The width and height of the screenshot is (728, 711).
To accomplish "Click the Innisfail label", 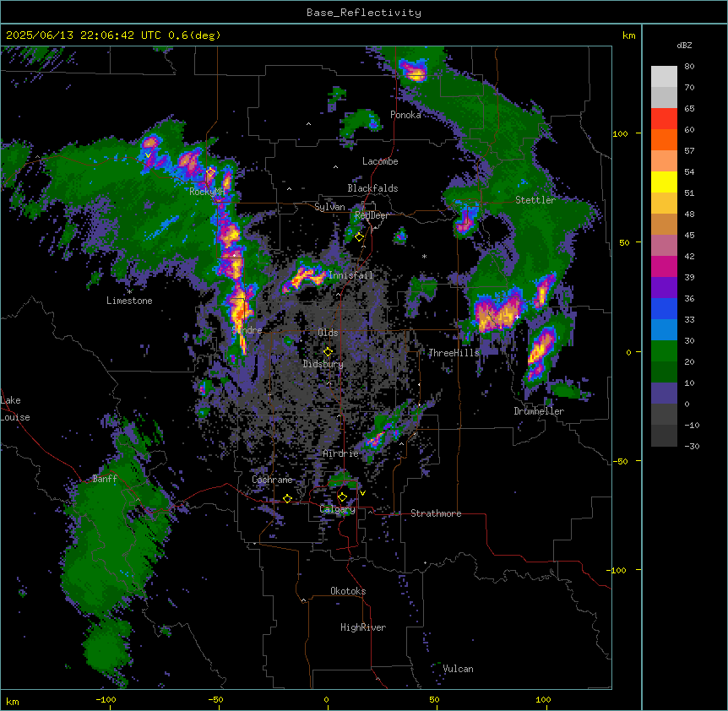I will [x=350, y=275].
